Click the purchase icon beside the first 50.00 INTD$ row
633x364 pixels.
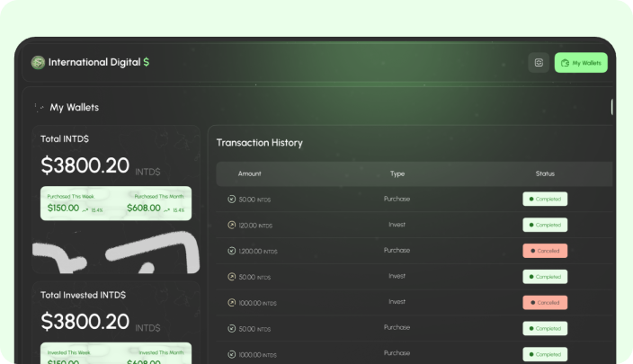(x=232, y=200)
